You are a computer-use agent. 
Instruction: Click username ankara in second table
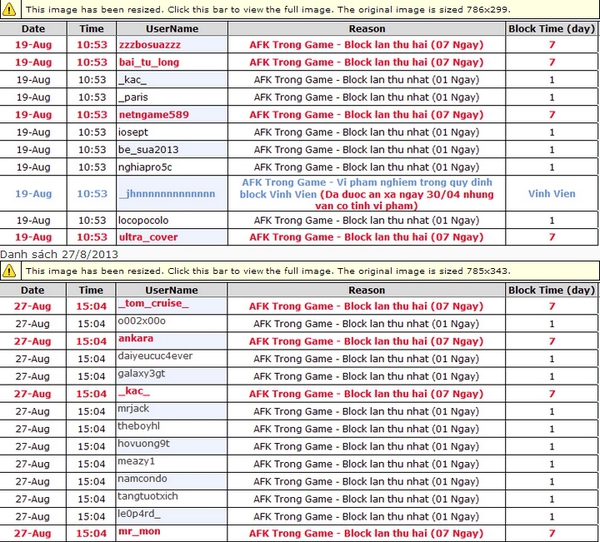pyautogui.click(x=136, y=338)
